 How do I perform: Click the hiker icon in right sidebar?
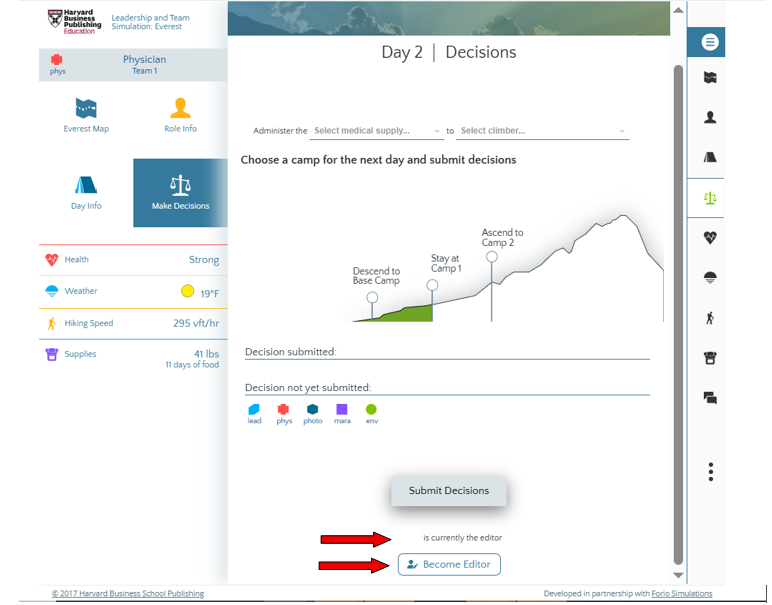pos(710,318)
